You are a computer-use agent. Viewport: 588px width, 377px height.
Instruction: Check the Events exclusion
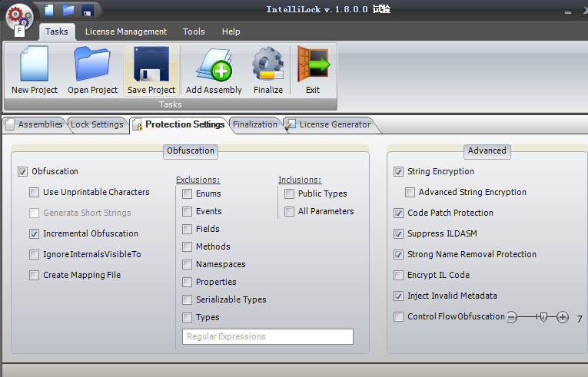pos(187,211)
